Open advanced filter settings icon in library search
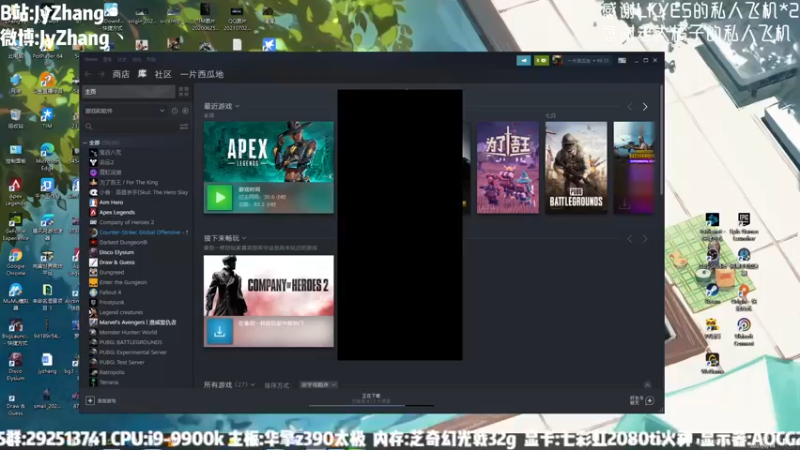 (x=184, y=126)
